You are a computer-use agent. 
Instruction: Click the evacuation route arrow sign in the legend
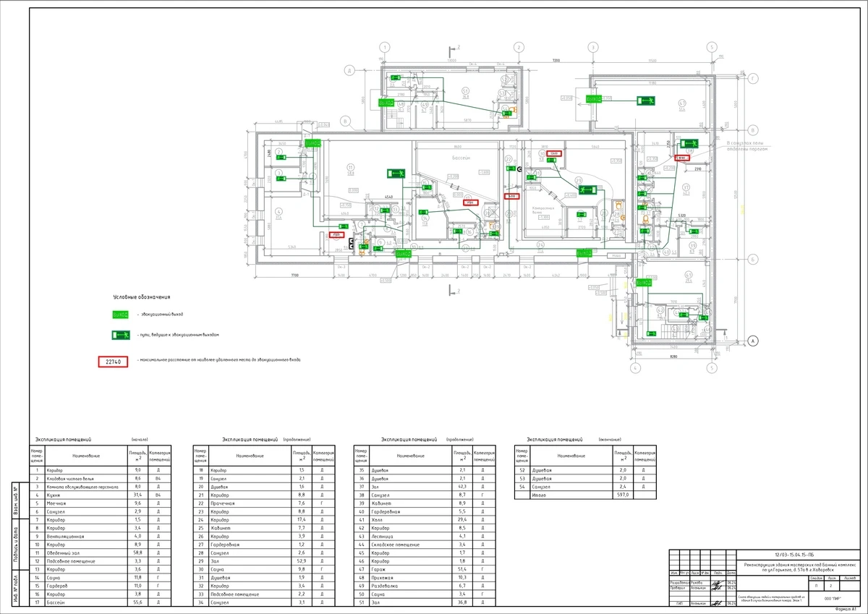tap(119, 335)
